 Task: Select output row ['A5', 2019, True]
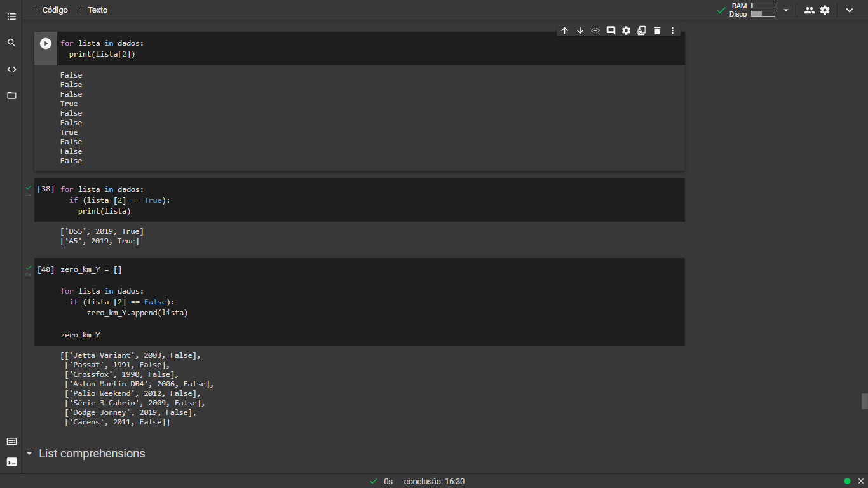pos(100,241)
